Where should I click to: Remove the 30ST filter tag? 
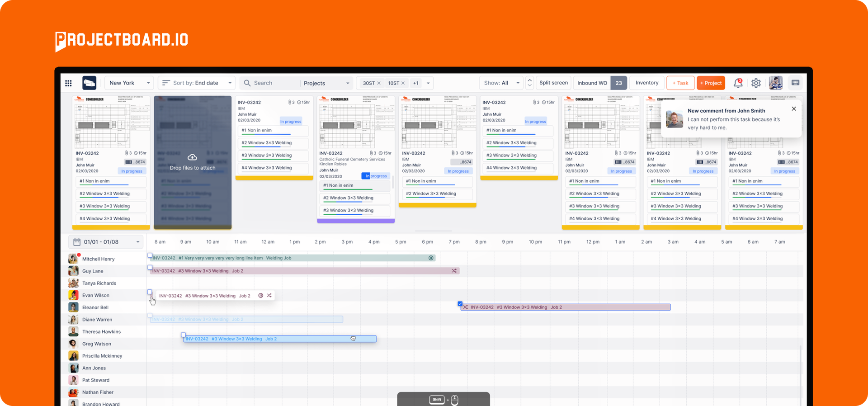(x=379, y=83)
